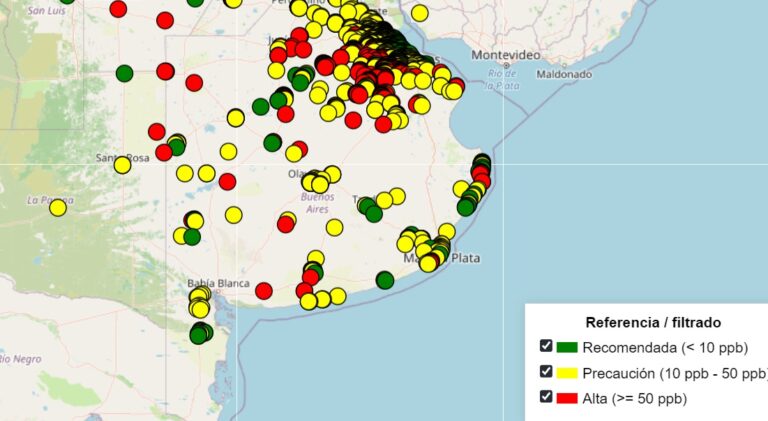This screenshot has width=768, height=421.
Task: Click the 'San Luis' province label
Action: click(47, 10)
